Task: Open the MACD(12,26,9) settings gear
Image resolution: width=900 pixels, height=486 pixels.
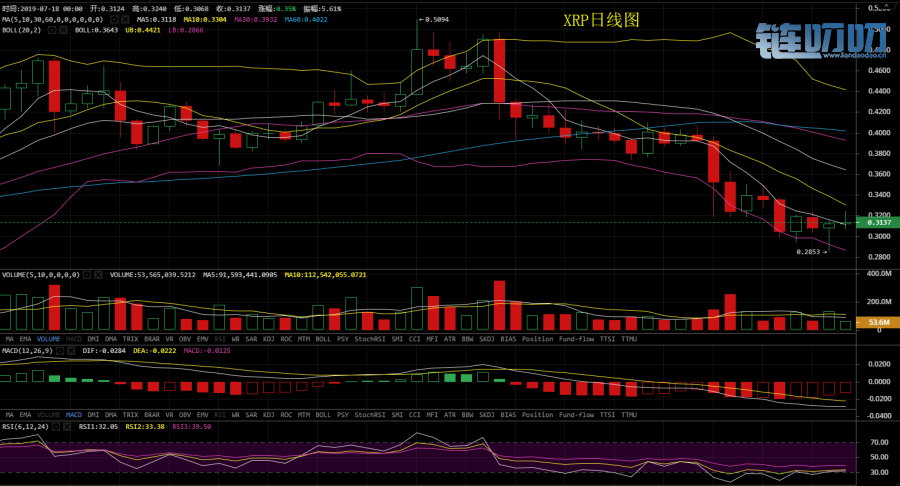Action: point(60,351)
